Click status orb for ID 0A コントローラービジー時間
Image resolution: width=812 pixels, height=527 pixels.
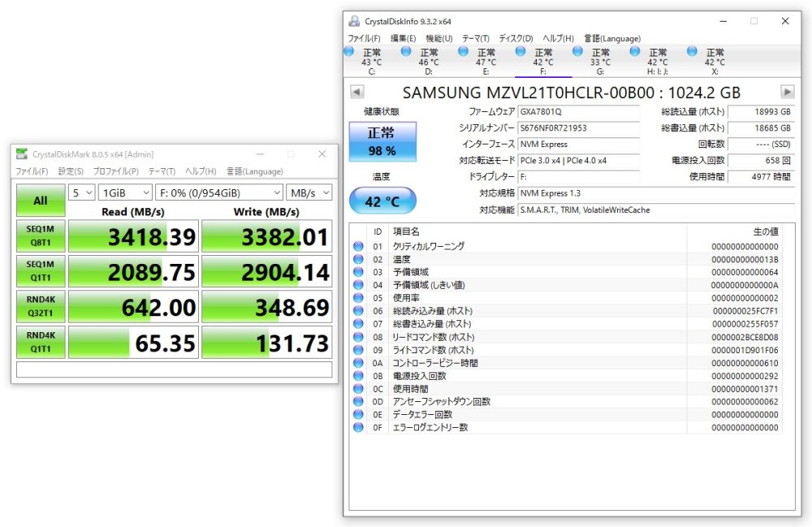358,363
